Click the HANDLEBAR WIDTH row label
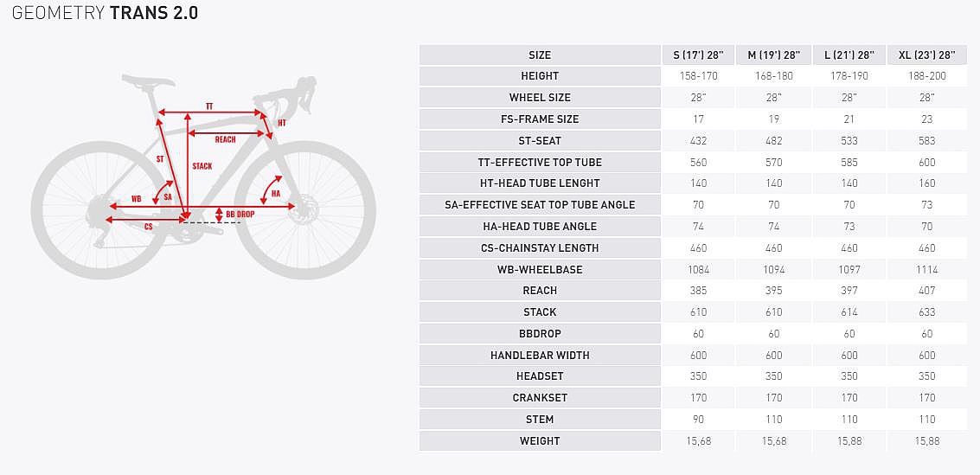Image resolution: width=980 pixels, height=475 pixels. 540,356
